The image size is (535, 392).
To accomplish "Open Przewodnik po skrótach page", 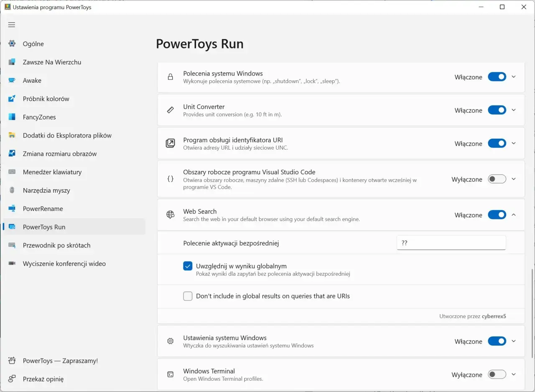I will (x=74, y=245).
